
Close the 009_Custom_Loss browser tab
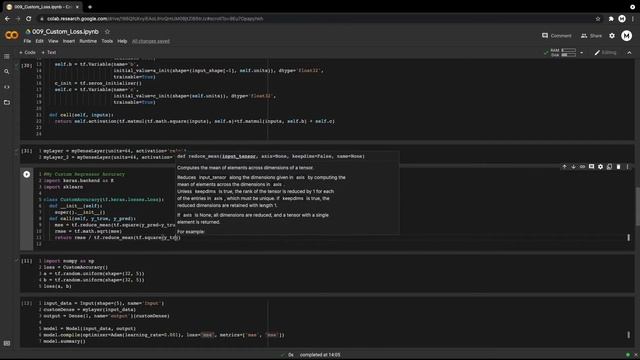tap(77, 7)
